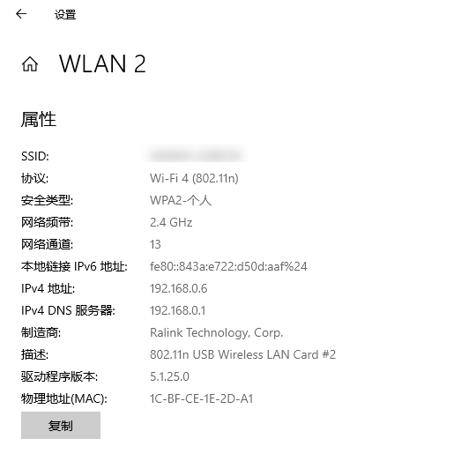Click the 属性 section heading
This screenshot has height=461, width=476.
click(x=39, y=119)
